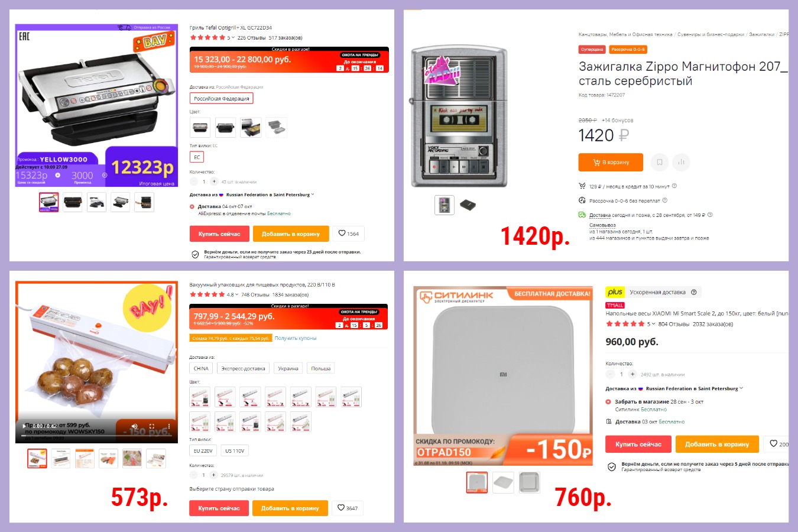Open Зажигалки breadcrumb category
The image size is (798, 532).
[x=761, y=34]
